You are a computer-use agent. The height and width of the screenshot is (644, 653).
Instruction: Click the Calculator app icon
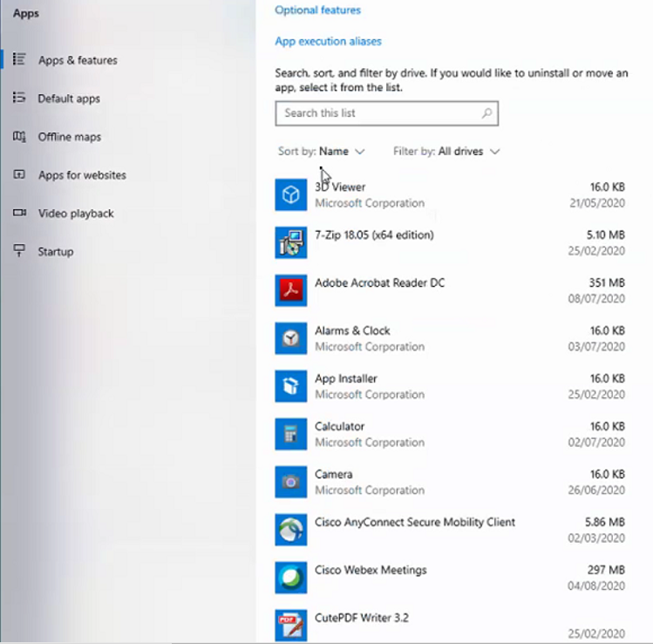pyautogui.click(x=290, y=434)
